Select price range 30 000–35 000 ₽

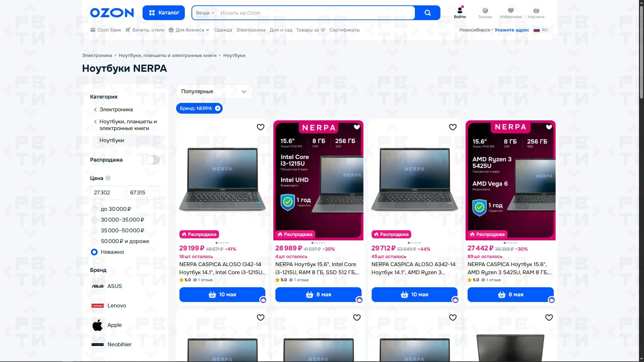point(94,220)
